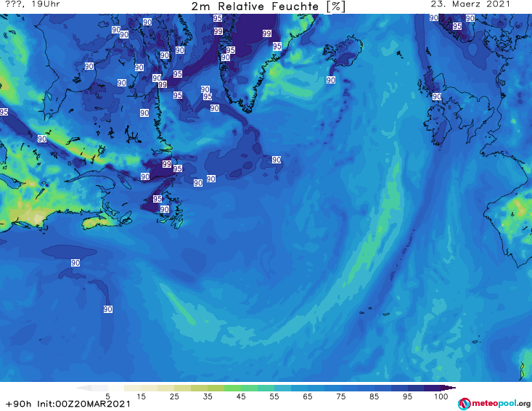This screenshot has height=411, width=532.
Task: Click the legend value '45'
Action: [x=241, y=396]
